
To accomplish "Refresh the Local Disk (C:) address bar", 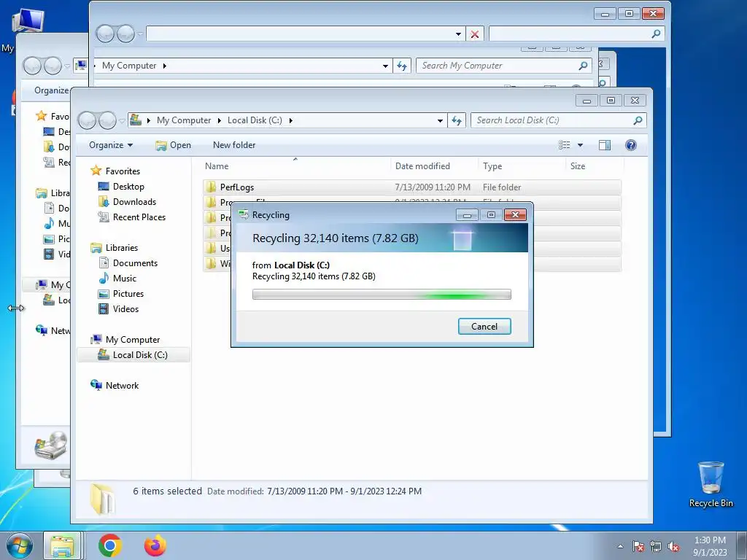I will 457,120.
